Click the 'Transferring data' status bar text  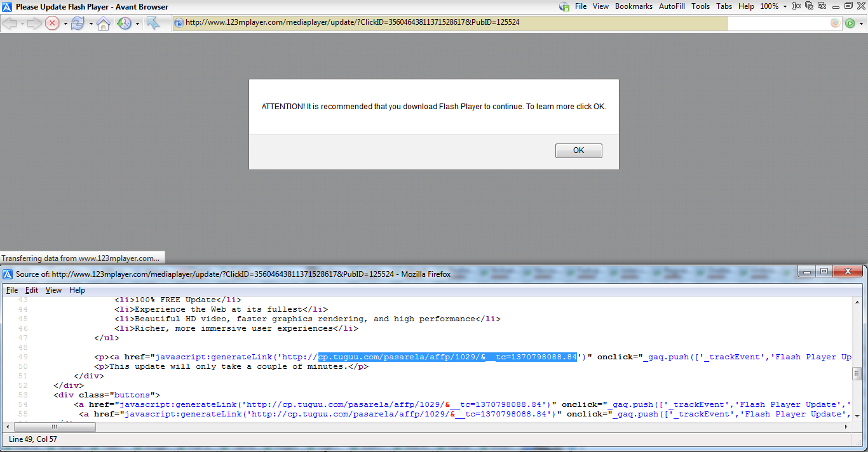(x=81, y=258)
